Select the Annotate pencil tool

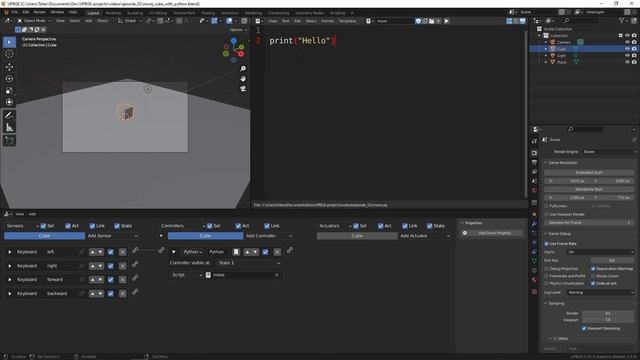coord(9,116)
